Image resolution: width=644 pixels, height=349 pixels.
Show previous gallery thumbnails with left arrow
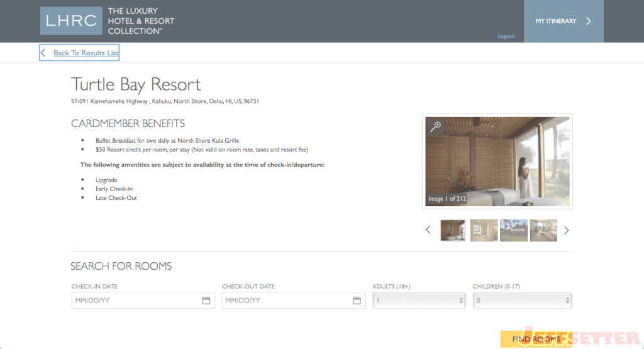tap(428, 230)
